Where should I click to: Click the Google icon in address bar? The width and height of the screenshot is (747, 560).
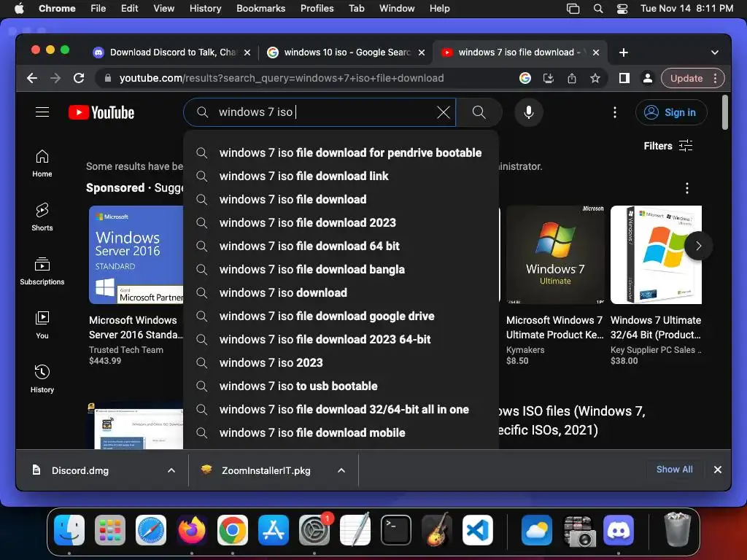525,78
